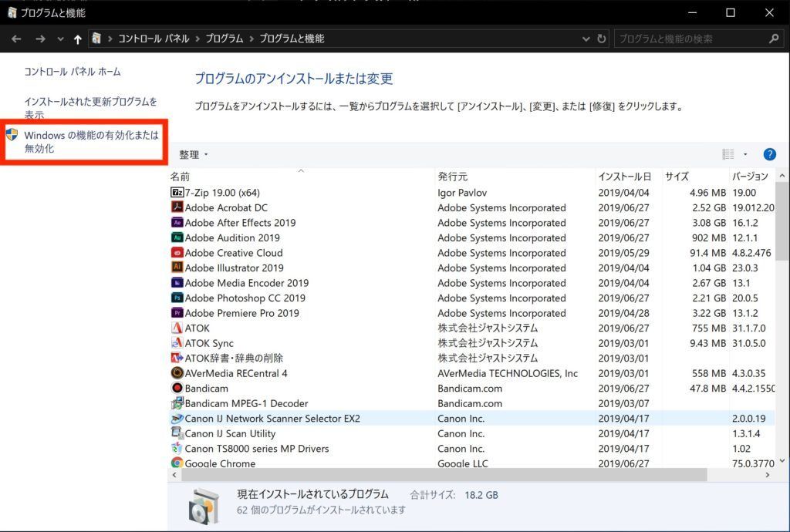Screen dimensions: 790x532
Task: Open the recent locations dropdown chevron
Action: click(60, 39)
